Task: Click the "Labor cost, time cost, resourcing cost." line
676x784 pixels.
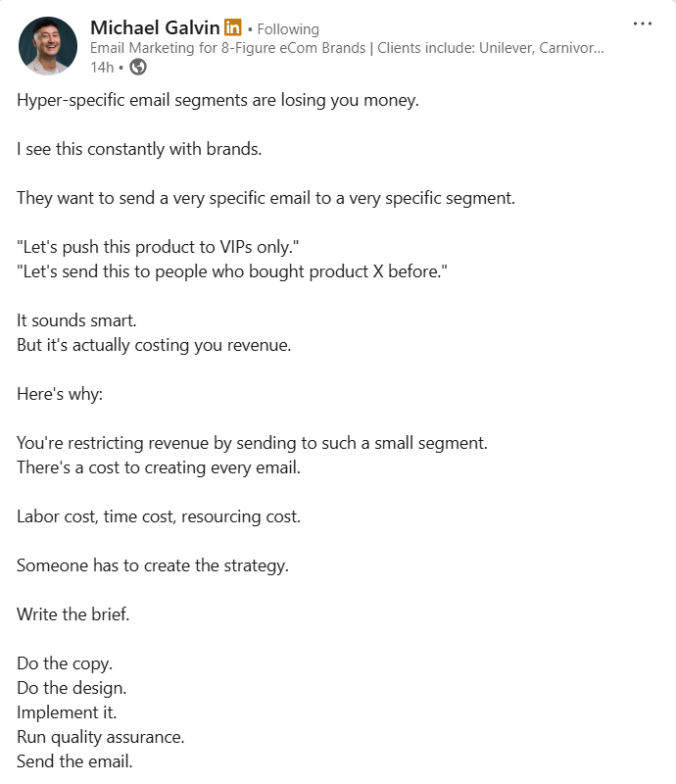Action: pos(159,516)
